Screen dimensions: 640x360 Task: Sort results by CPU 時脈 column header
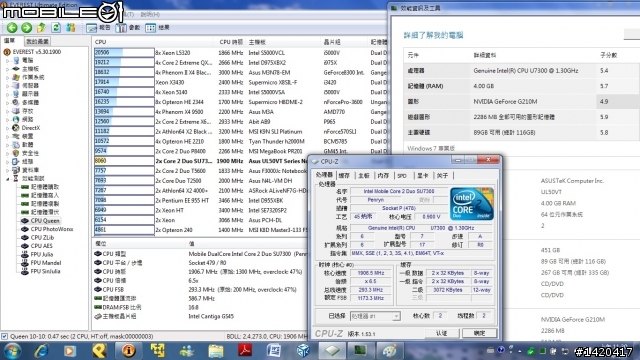pyautogui.click(x=231, y=42)
